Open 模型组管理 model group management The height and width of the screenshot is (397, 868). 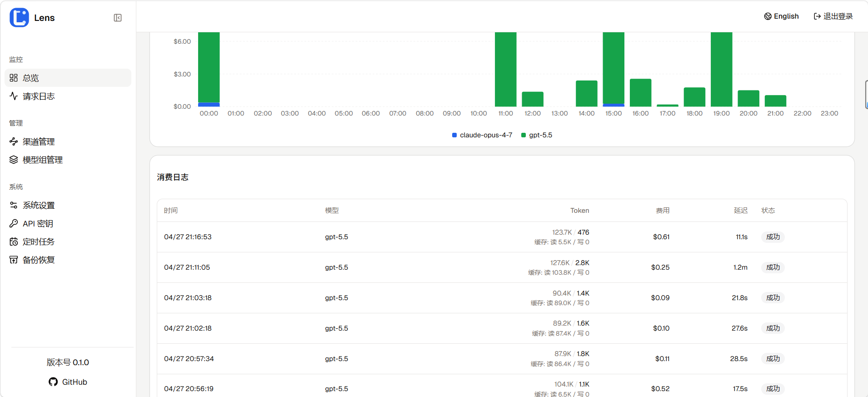click(x=43, y=160)
